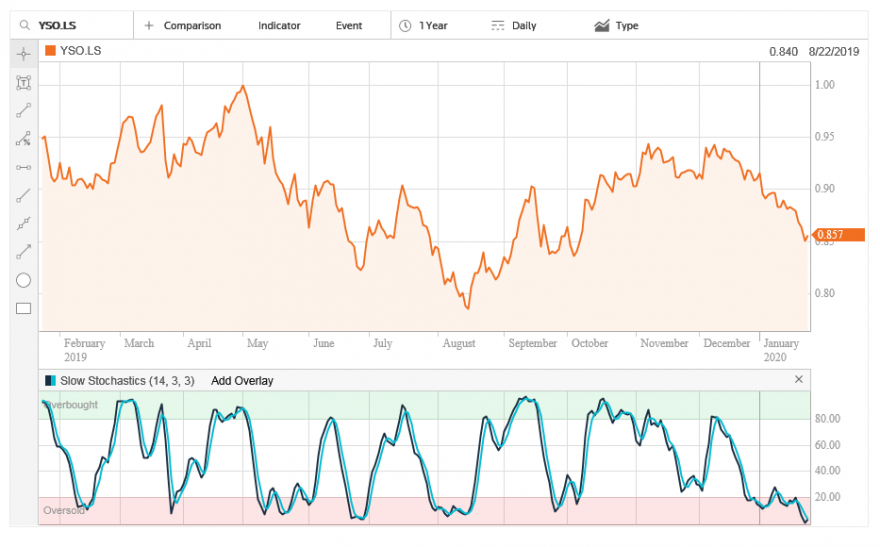Click the July axis label
The height and width of the screenshot is (547, 880).
(383, 343)
